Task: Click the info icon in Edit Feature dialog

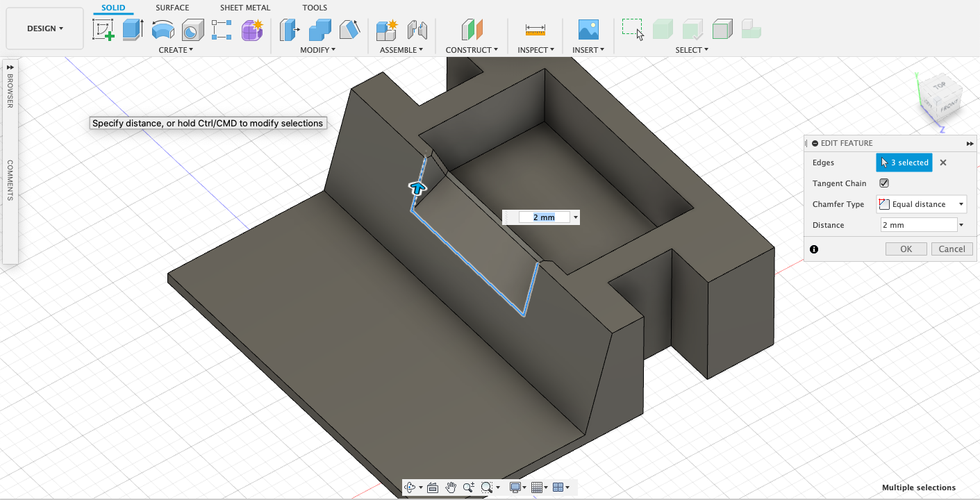Action: pyautogui.click(x=814, y=249)
